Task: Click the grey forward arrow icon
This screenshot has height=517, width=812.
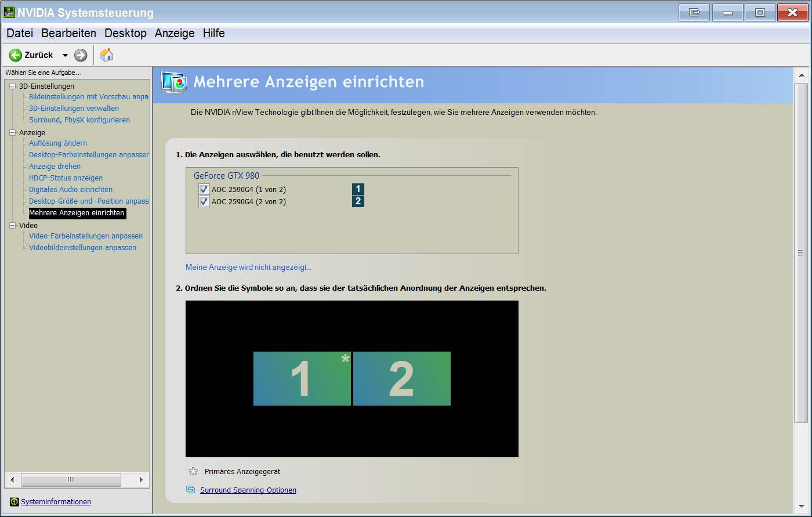Action: pos(81,55)
